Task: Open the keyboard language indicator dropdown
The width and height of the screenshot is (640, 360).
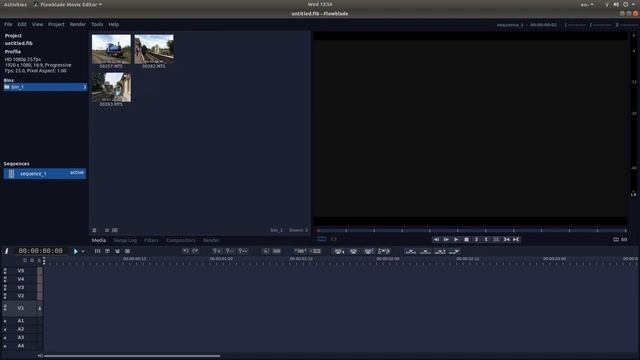Action: click(x=587, y=4)
